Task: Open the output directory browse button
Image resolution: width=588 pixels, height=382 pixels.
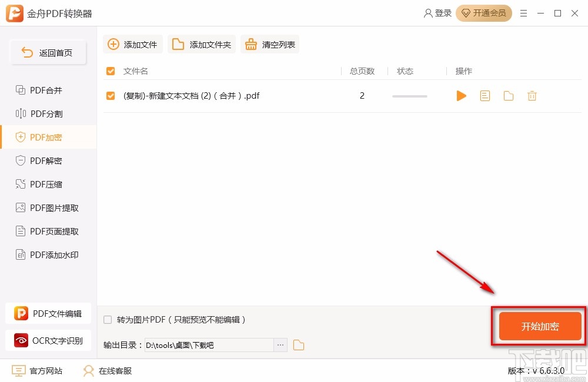Action: pos(280,345)
